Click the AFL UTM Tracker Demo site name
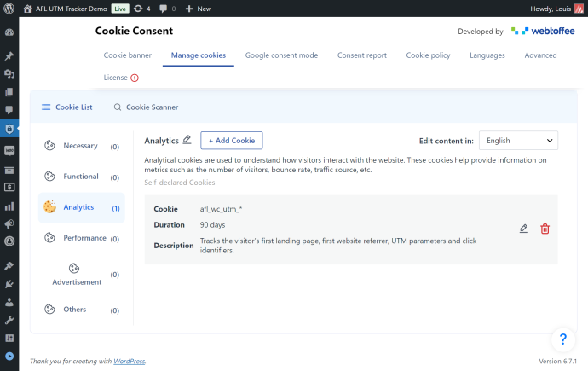 click(72, 9)
